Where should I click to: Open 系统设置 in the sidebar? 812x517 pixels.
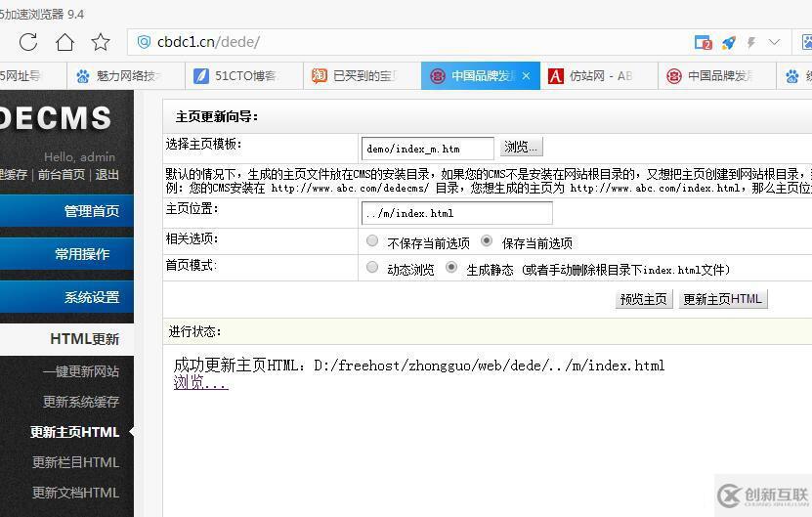coord(66,297)
